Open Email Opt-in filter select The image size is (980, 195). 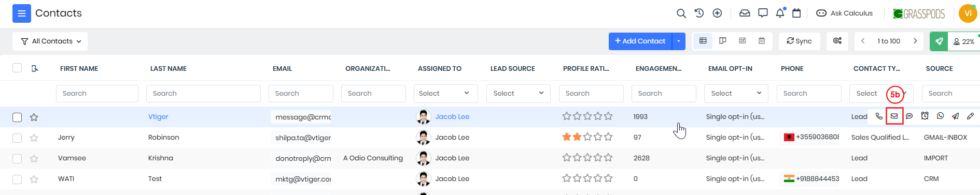click(x=736, y=94)
